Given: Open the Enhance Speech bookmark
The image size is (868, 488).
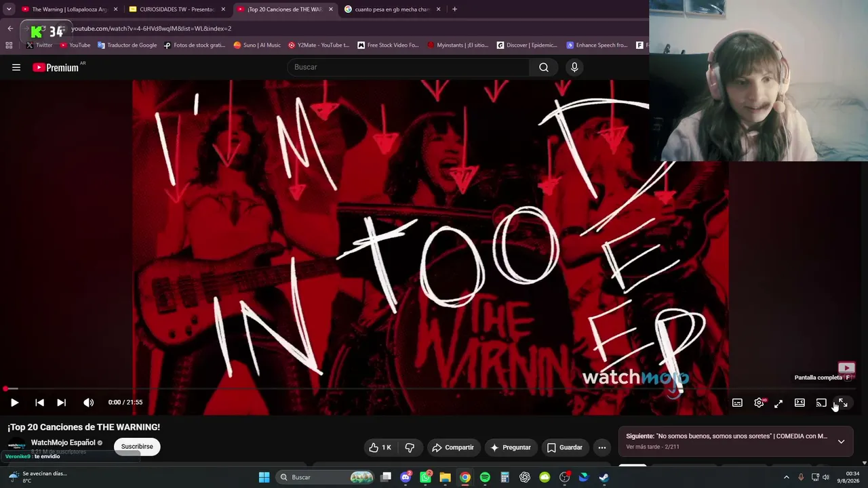Looking at the screenshot, I should (x=597, y=45).
